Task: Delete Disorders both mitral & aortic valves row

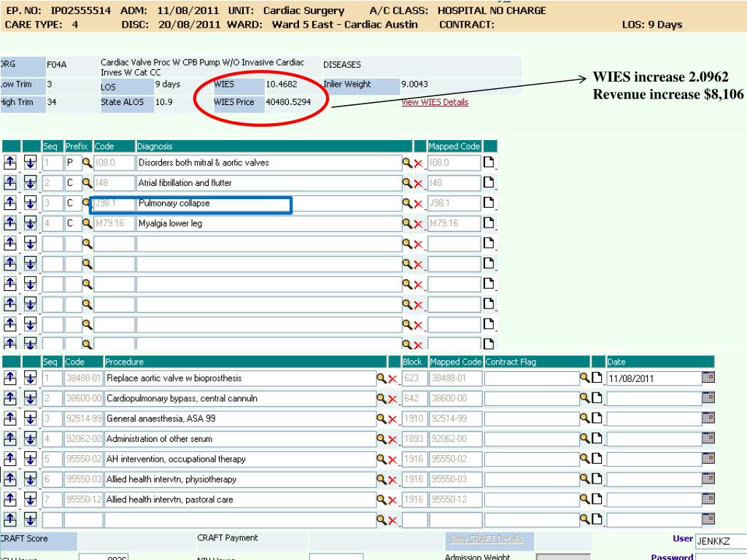Action: tap(418, 163)
